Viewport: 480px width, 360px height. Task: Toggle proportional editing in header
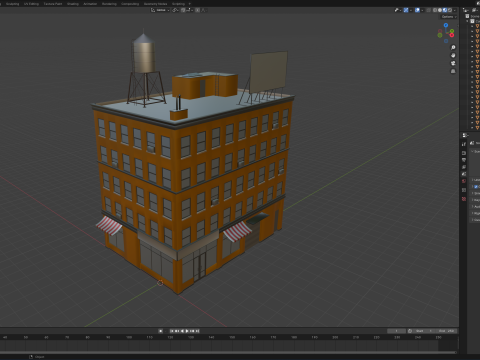tap(197, 10)
